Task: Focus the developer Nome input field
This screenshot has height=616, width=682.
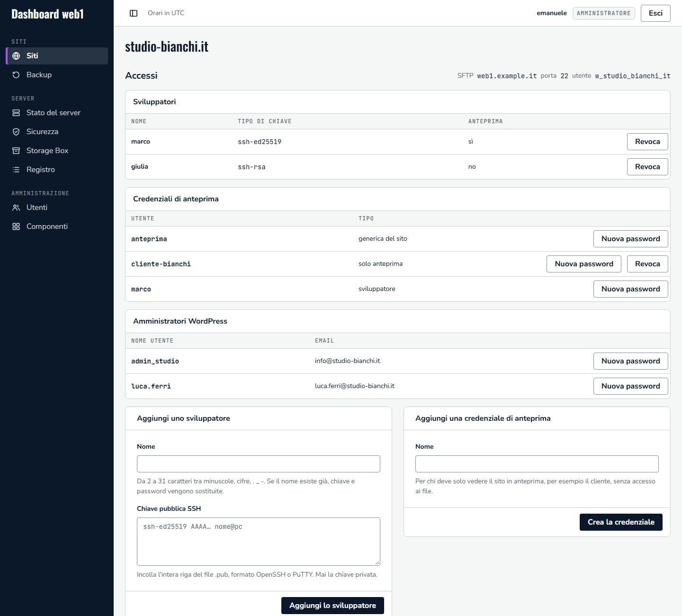Action: 259,464
